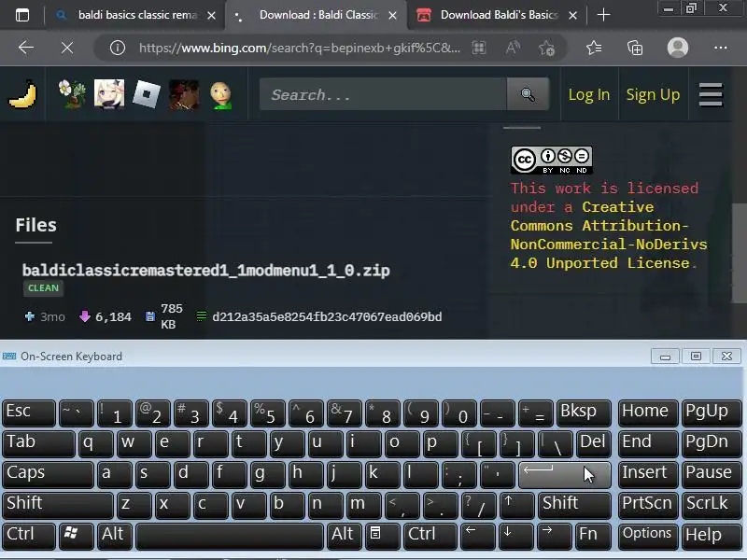The width and height of the screenshot is (747, 560).
Task: Click the search magnifier button
Action: [528, 94]
